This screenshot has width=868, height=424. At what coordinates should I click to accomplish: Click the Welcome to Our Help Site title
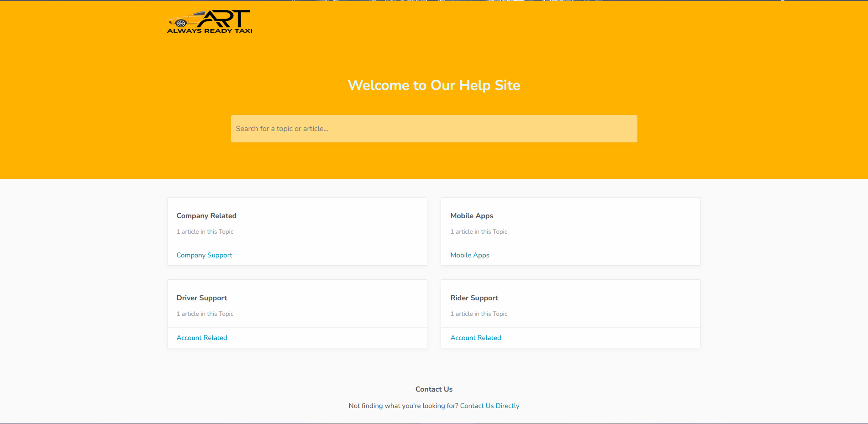[434, 85]
